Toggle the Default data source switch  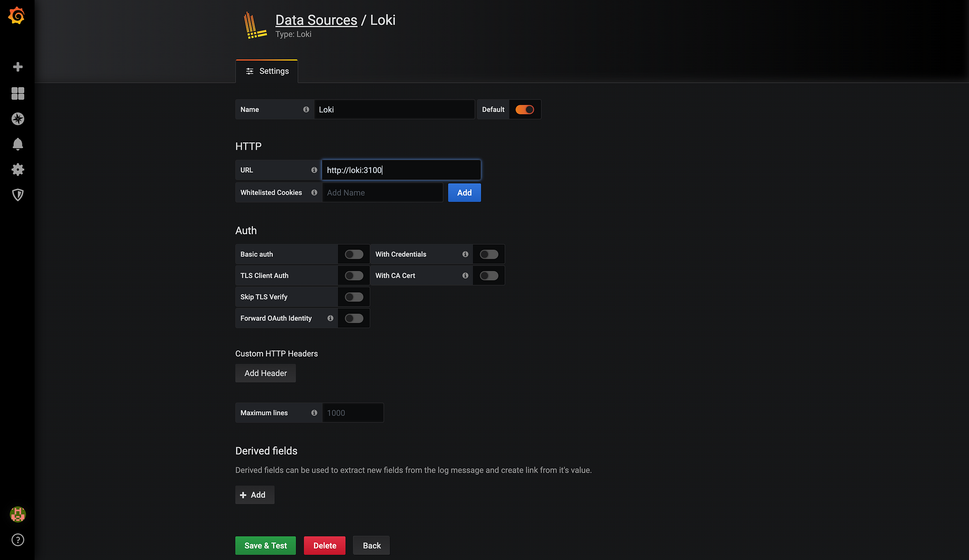point(525,109)
